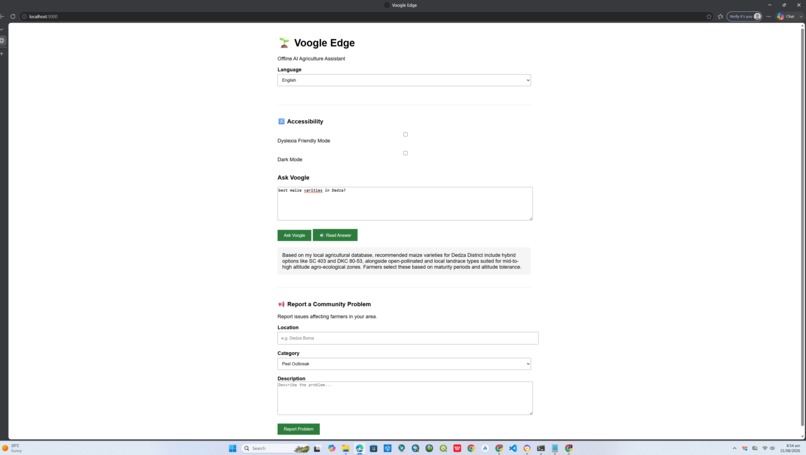Click the Report a Community Problem megaphone icon
Viewport: 806px width, 455px height.
(x=281, y=304)
